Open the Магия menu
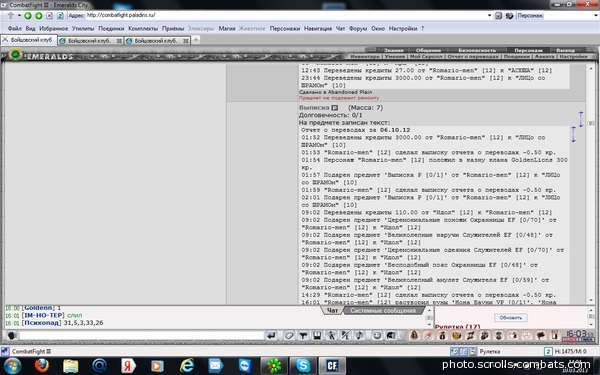Image resolution: width=600 pixels, height=375 pixels. (227, 28)
